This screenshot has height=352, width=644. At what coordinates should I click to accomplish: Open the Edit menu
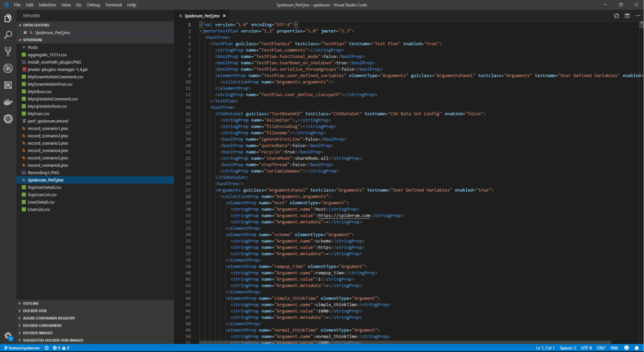(29, 5)
